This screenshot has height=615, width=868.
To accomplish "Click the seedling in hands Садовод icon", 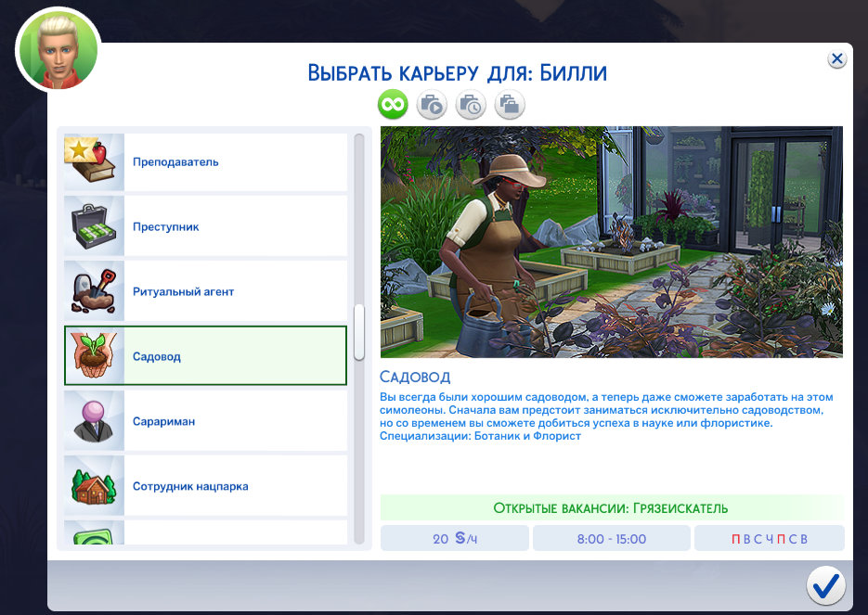I will pos(94,356).
